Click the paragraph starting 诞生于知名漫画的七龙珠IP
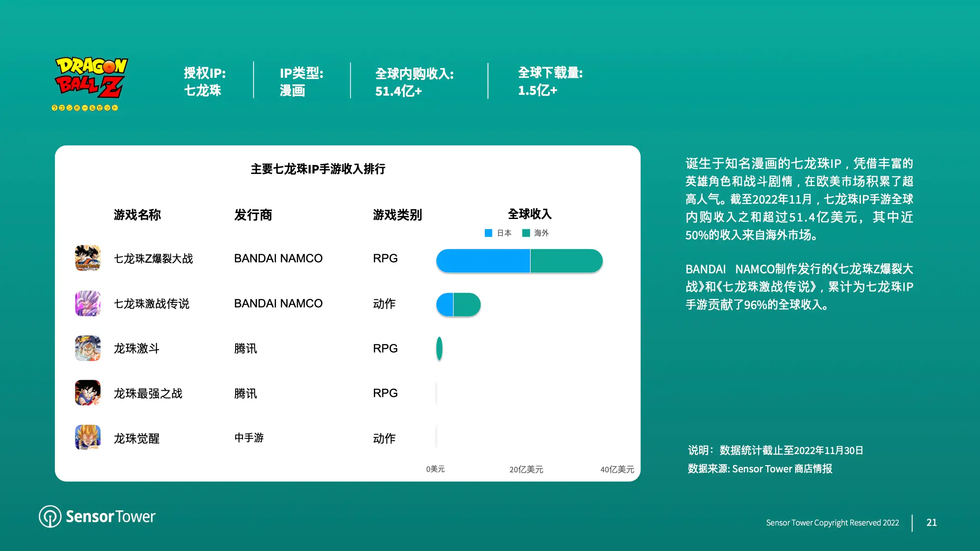The width and height of the screenshot is (980, 551). (x=800, y=199)
